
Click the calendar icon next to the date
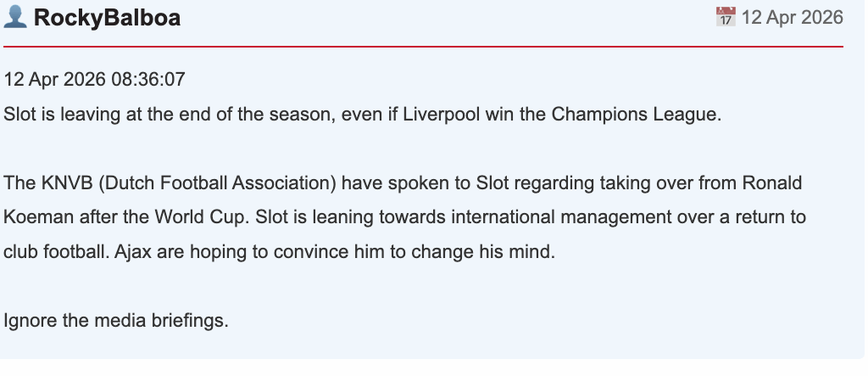(x=725, y=17)
